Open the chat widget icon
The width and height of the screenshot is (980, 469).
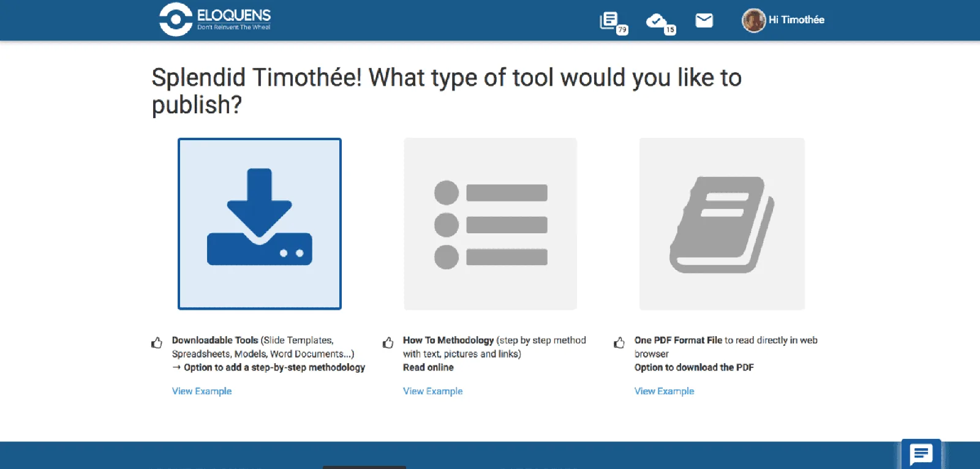pyautogui.click(x=921, y=454)
